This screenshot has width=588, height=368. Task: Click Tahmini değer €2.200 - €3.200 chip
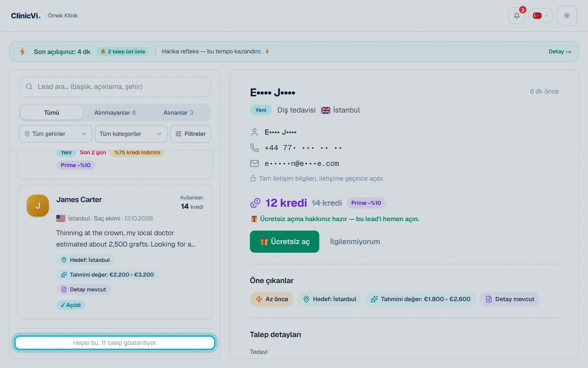pyautogui.click(x=107, y=275)
